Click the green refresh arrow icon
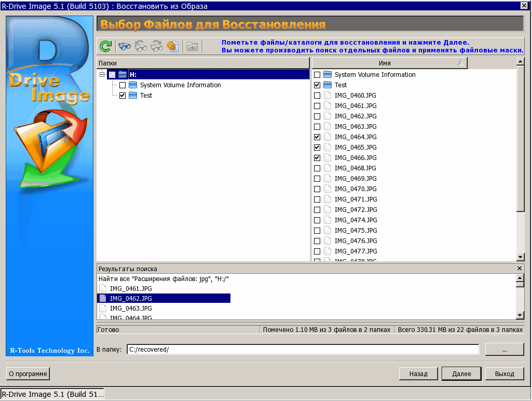This screenshot has width=532, height=401. pyautogui.click(x=106, y=46)
